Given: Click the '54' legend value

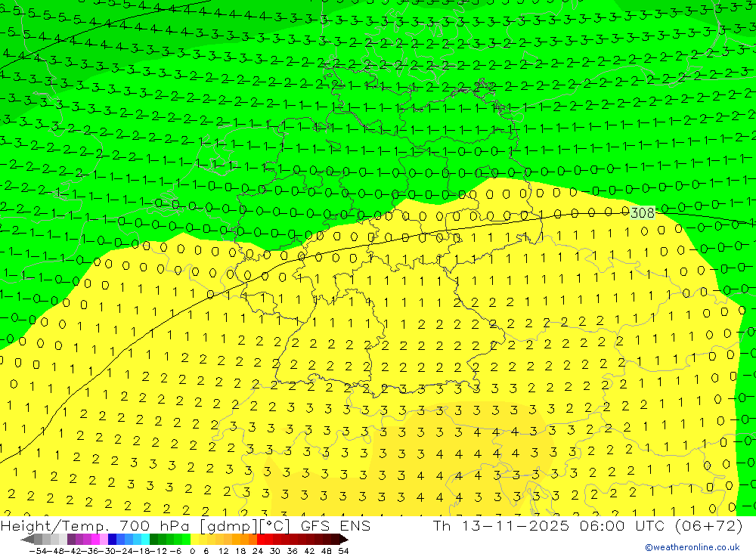Looking at the screenshot, I should coord(343,551).
